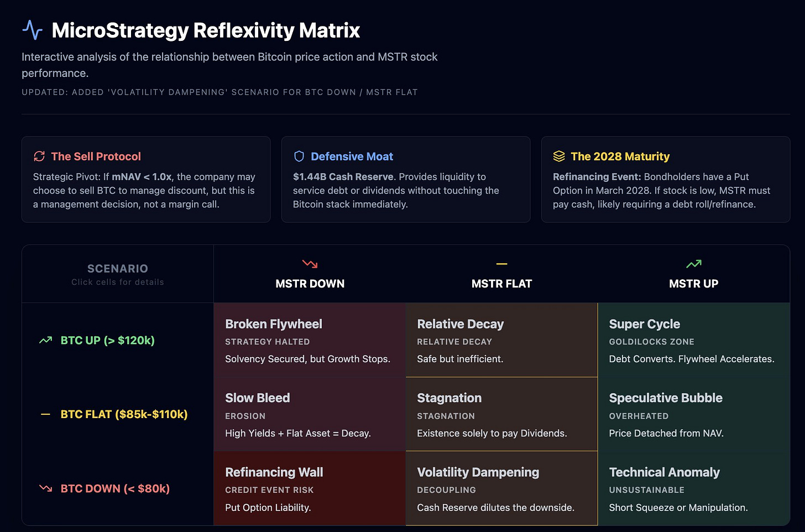Click the BTC UP (> $120k) row label

tap(107, 340)
